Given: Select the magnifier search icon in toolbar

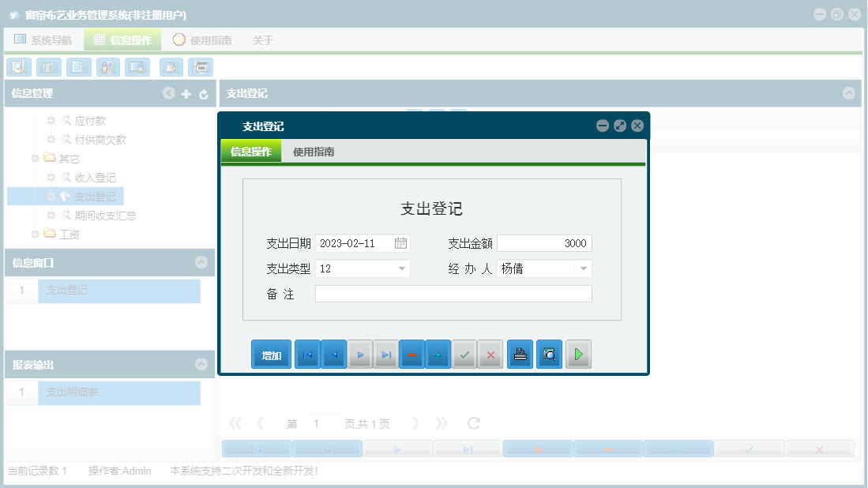Looking at the screenshot, I should pos(18,67).
